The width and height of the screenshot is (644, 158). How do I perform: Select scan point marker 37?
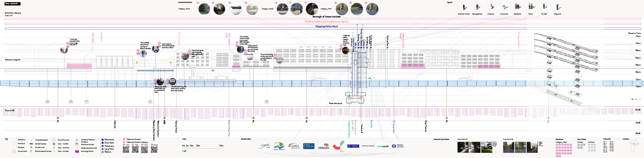pyautogui.click(x=87, y=102)
